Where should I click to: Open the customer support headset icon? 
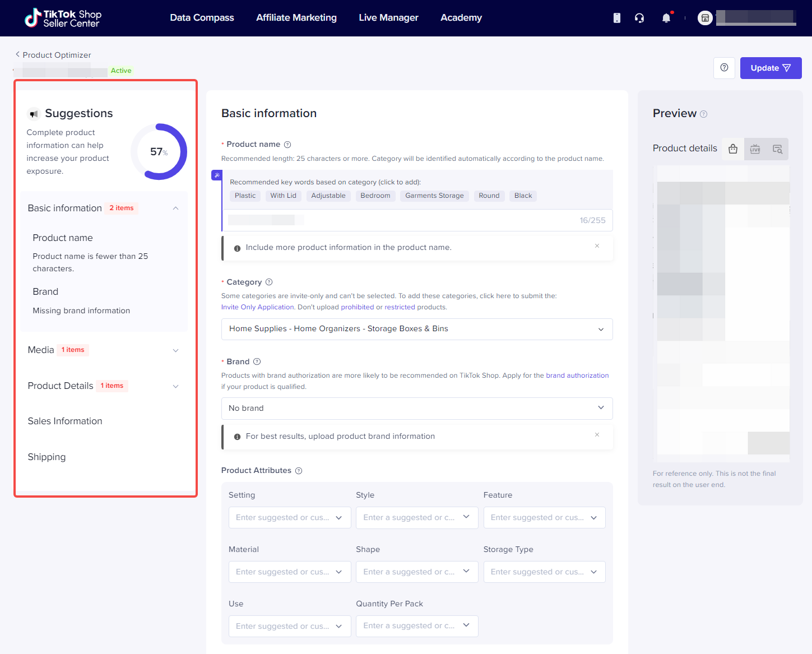tap(639, 18)
